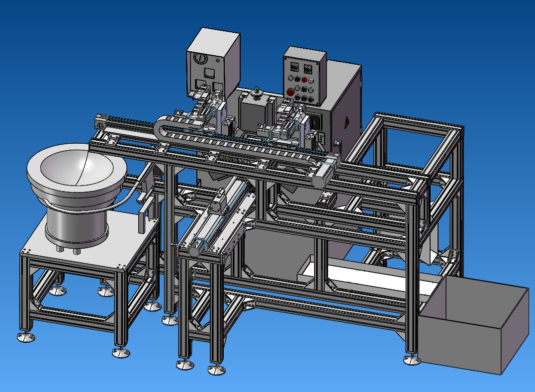The image size is (535, 392).
Task: Select the top-left selector switch on control panel
Action: click(x=293, y=66)
